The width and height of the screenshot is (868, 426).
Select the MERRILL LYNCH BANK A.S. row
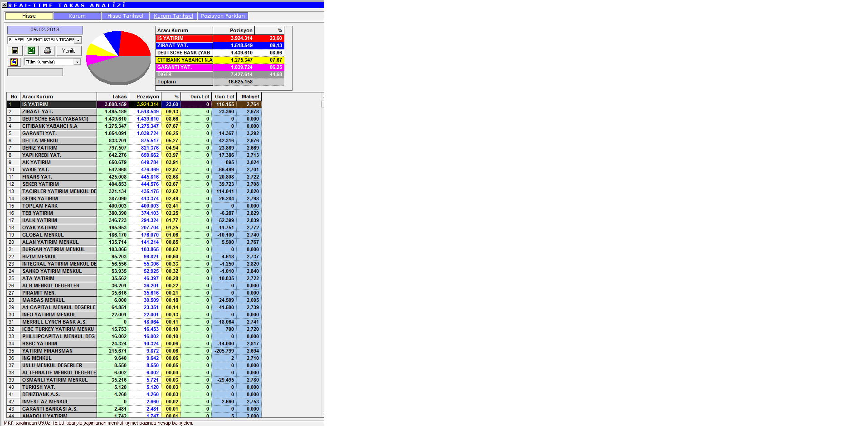point(134,322)
